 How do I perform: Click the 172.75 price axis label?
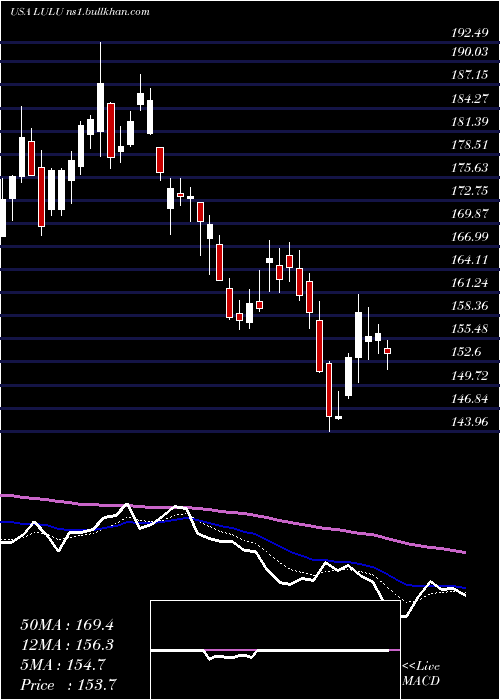470,191
